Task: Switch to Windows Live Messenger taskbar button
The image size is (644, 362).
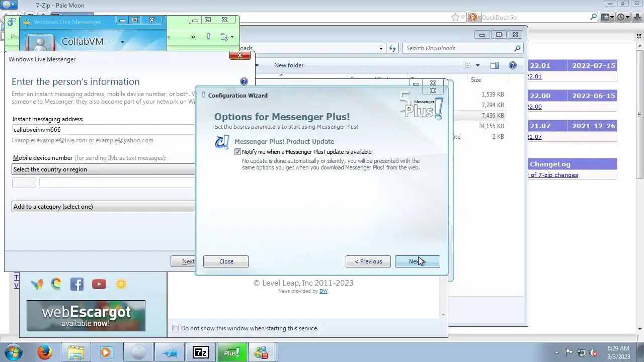Action: [261, 352]
